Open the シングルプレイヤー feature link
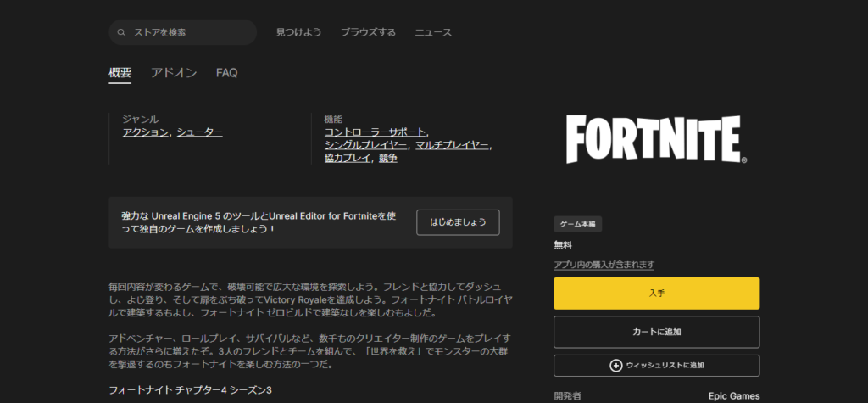 click(366, 145)
